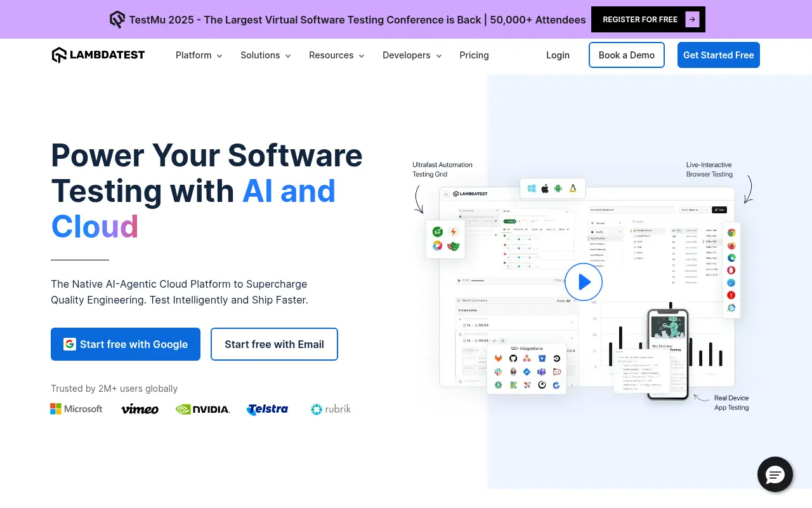The width and height of the screenshot is (812, 508).
Task: Click the Login link
Action: click(558, 55)
